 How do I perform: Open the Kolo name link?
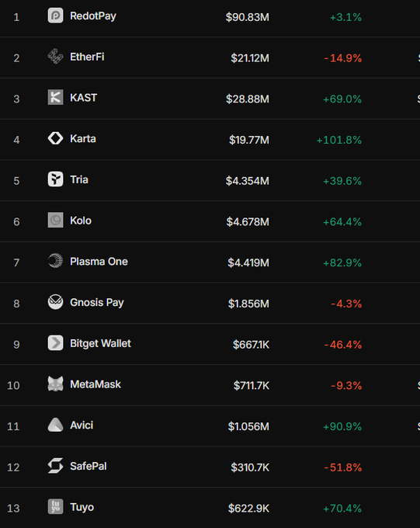point(81,221)
